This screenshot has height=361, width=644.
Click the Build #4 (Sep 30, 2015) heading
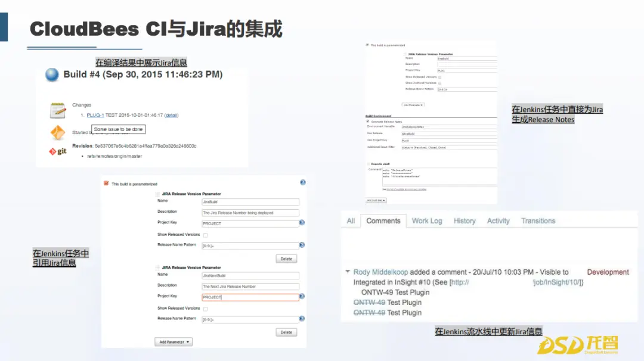pyautogui.click(x=143, y=74)
